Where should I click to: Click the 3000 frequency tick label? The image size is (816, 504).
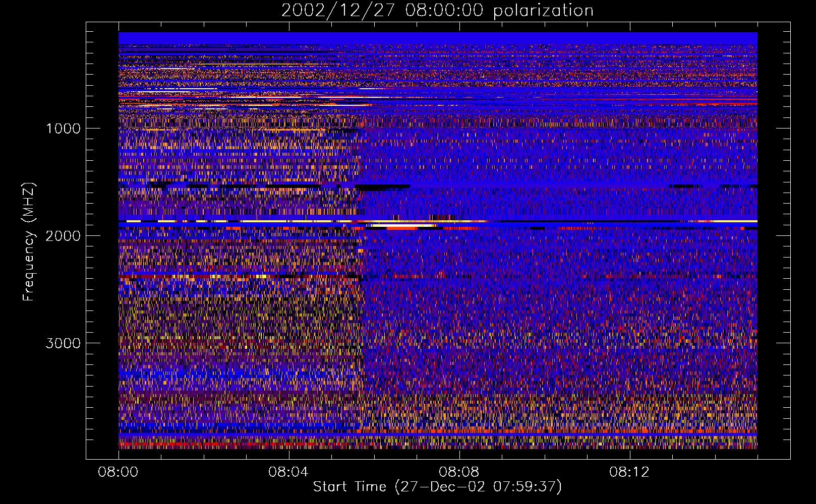click(63, 343)
